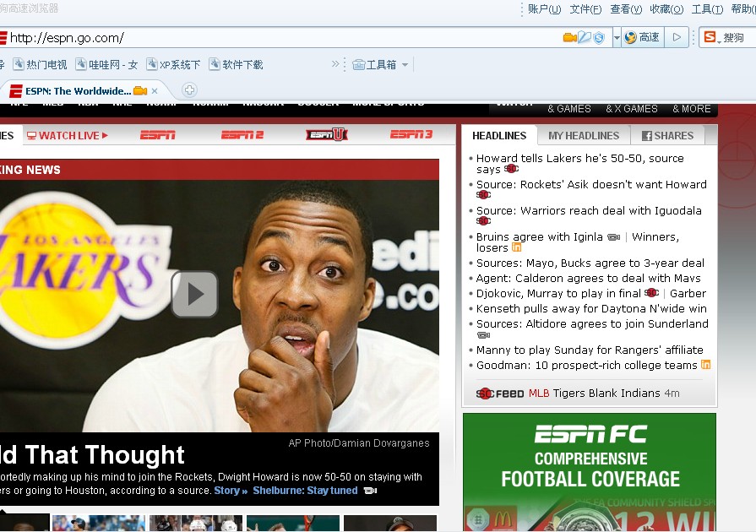The image size is (756, 532).
Task: Click the camera icon on the ESPN tab
Action: tap(140, 90)
